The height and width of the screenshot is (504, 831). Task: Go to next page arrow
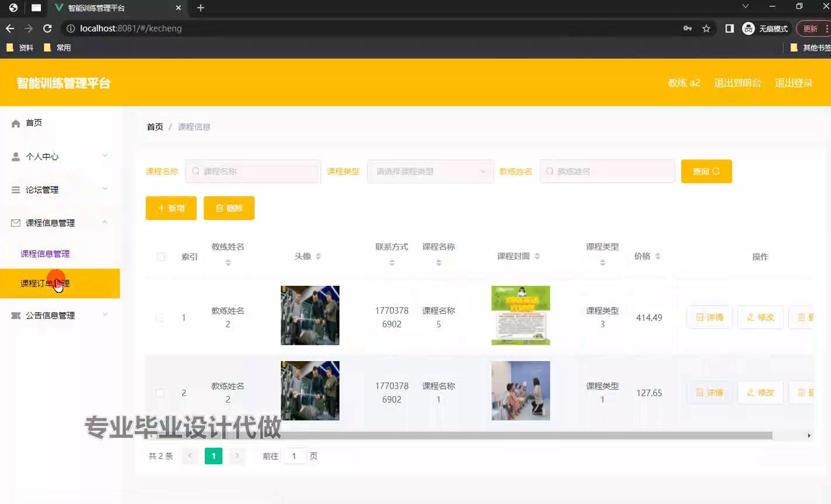tap(237, 456)
